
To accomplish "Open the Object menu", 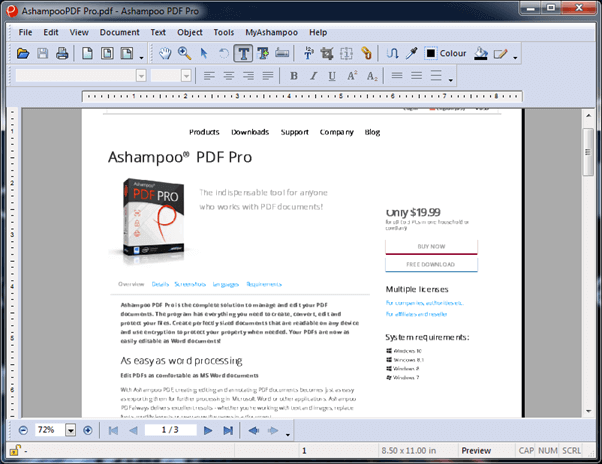I will [190, 32].
